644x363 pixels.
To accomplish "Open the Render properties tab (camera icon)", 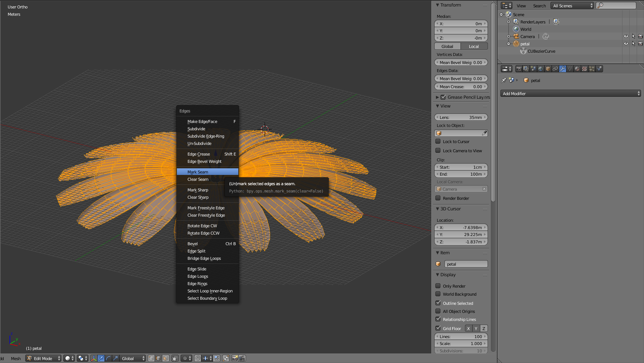I will 519,69.
